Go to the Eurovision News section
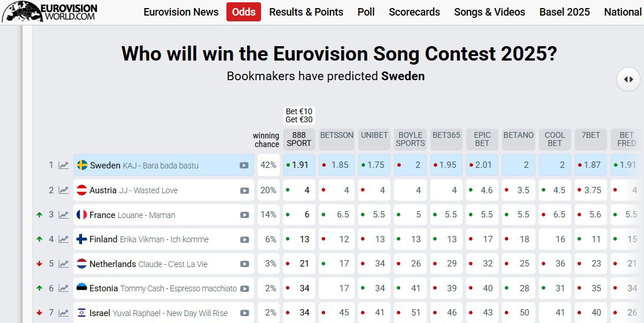Viewport: 644px width, 323px height. [x=181, y=12]
